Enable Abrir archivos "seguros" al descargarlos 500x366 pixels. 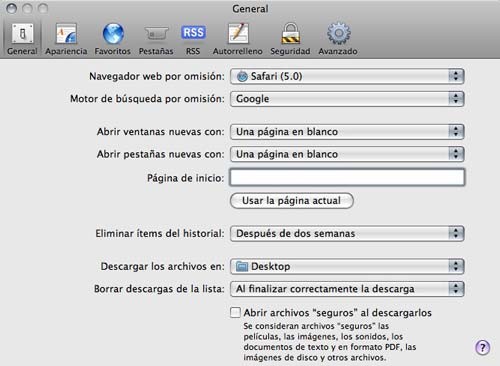(235, 313)
